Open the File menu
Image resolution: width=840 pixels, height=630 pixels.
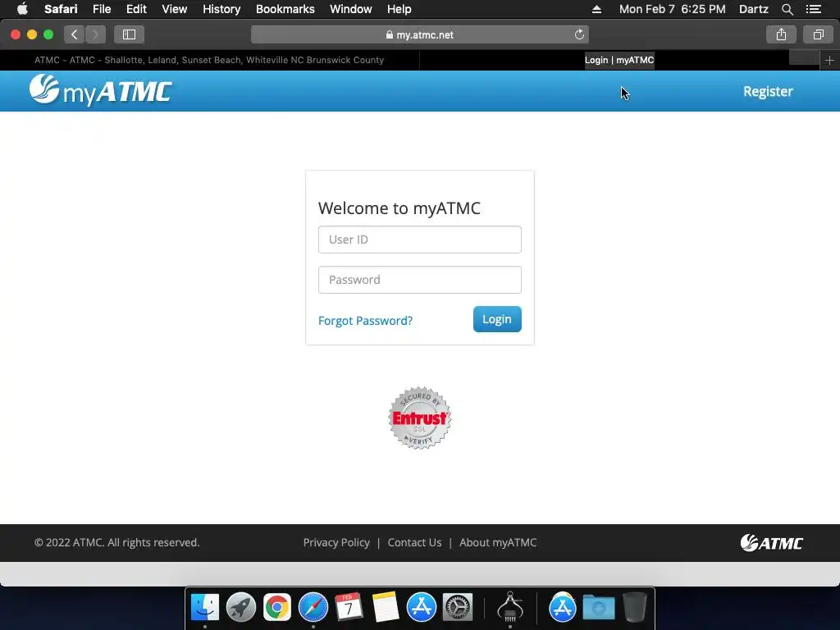tap(102, 9)
